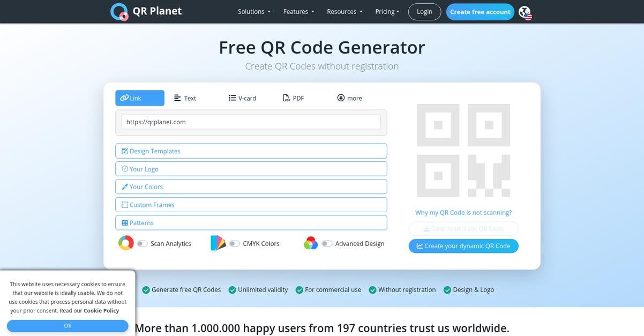Click the For commercial use checkmark icon

(x=299, y=290)
